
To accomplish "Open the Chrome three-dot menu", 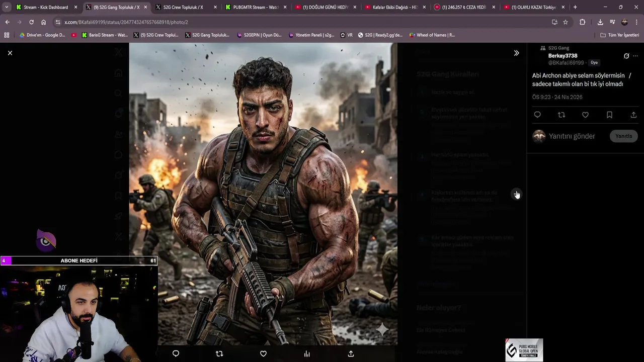I will click(636, 22).
